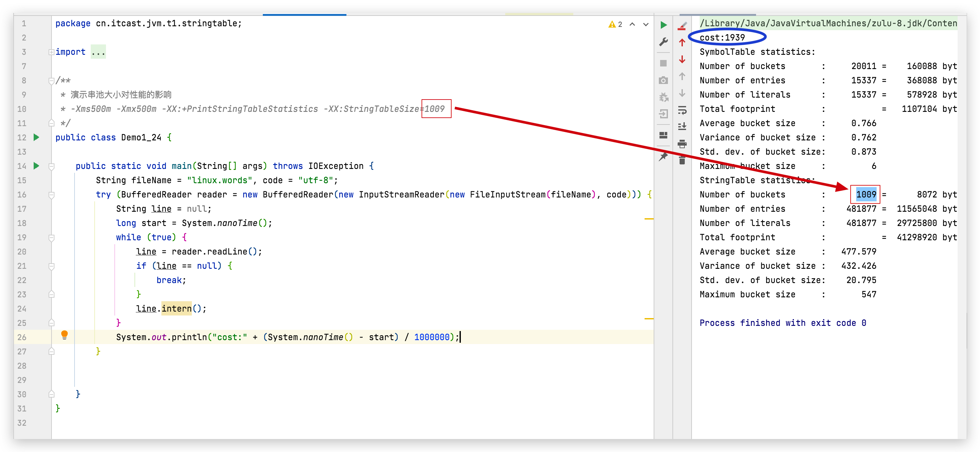980x452 pixels.
Task: Click the camera dump threads icon
Action: pyautogui.click(x=663, y=80)
